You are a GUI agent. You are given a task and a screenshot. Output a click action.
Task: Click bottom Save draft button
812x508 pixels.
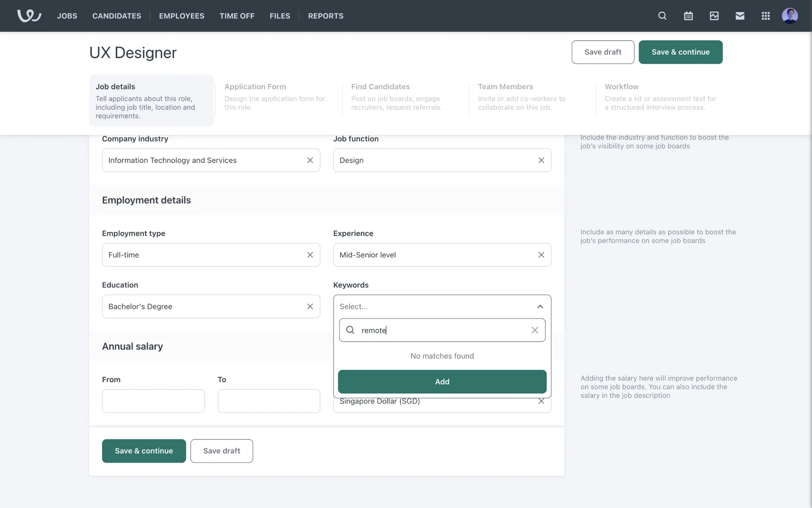(222, 451)
